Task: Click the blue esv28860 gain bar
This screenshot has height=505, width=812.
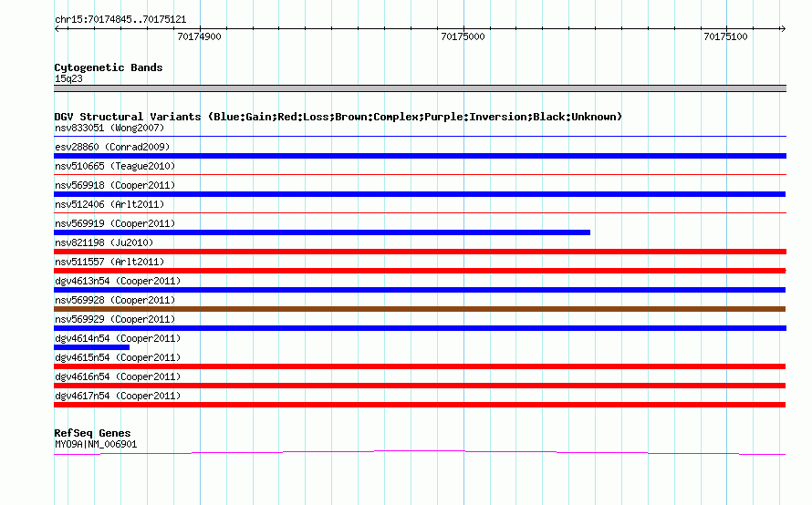Action: 420,156
